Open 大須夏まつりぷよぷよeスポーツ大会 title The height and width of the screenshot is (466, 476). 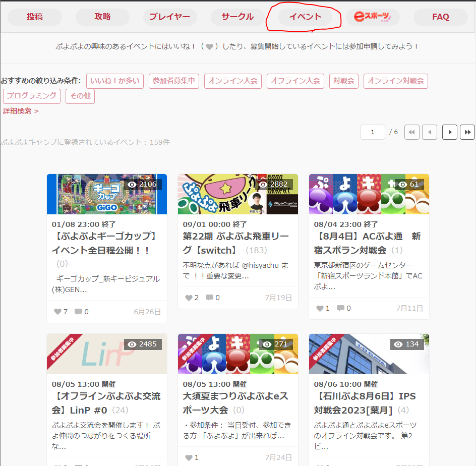click(x=235, y=403)
